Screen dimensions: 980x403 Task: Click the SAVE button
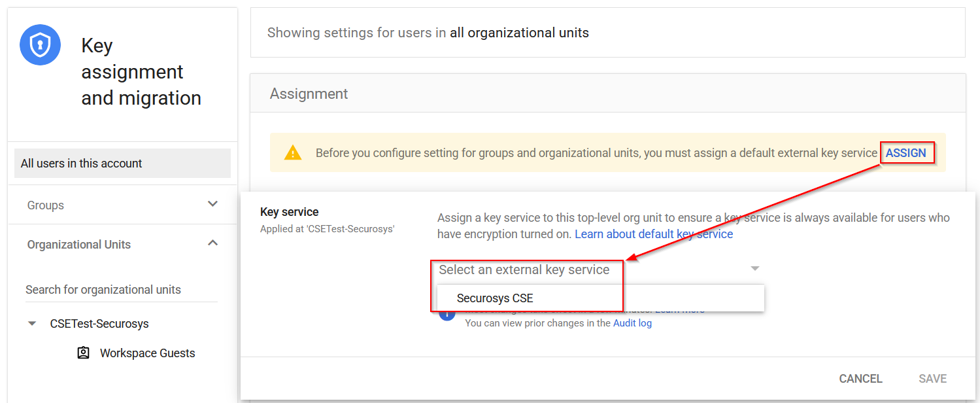pyautogui.click(x=932, y=379)
